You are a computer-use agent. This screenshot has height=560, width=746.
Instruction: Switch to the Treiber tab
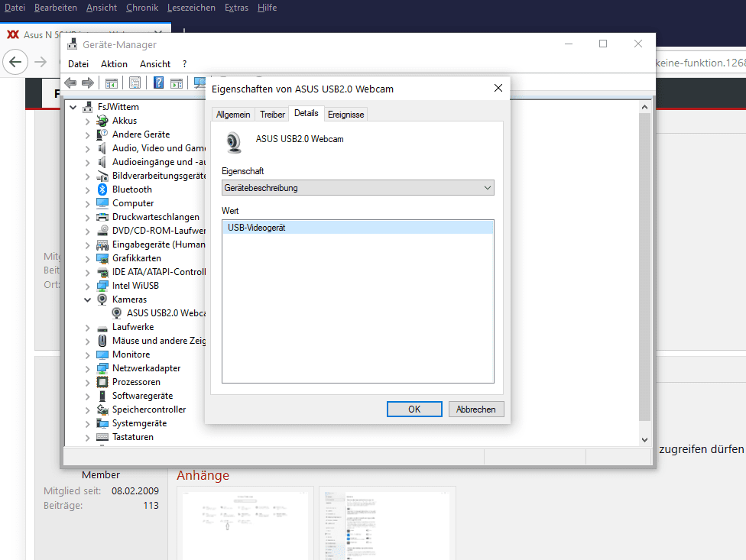tap(272, 115)
